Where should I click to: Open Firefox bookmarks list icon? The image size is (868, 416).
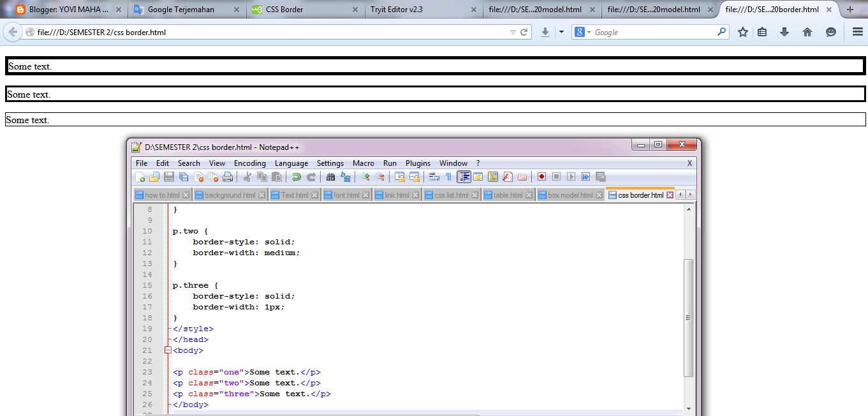tap(762, 32)
